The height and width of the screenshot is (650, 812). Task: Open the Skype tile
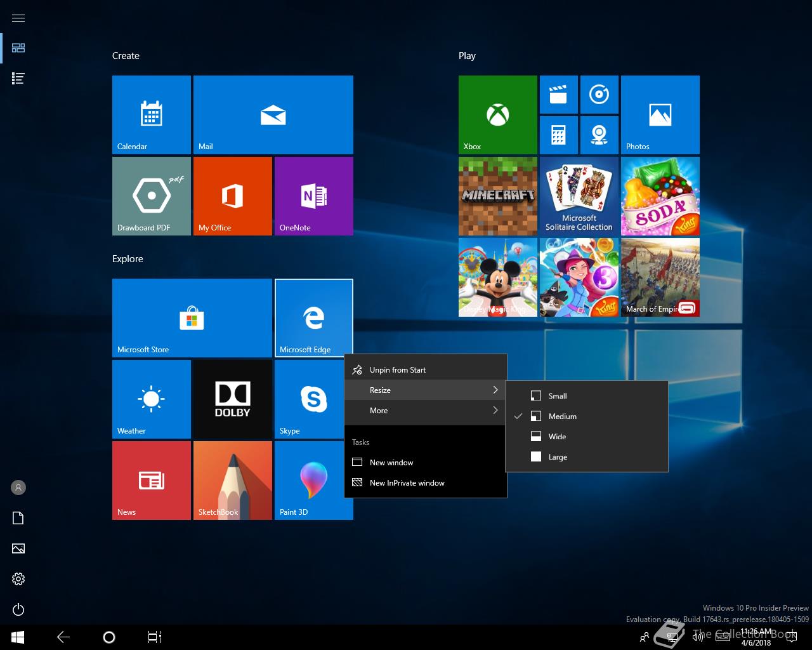coord(309,399)
